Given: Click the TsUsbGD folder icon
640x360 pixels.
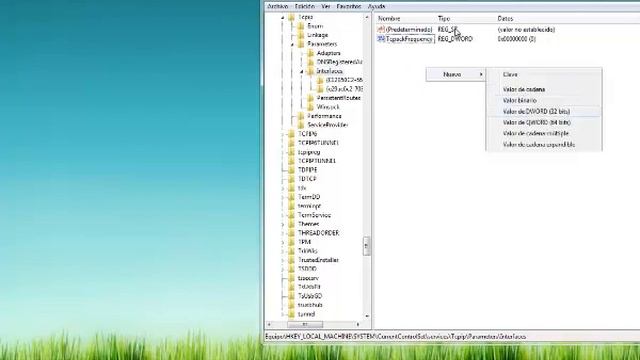Looking at the screenshot, I should pyautogui.click(x=291, y=296).
